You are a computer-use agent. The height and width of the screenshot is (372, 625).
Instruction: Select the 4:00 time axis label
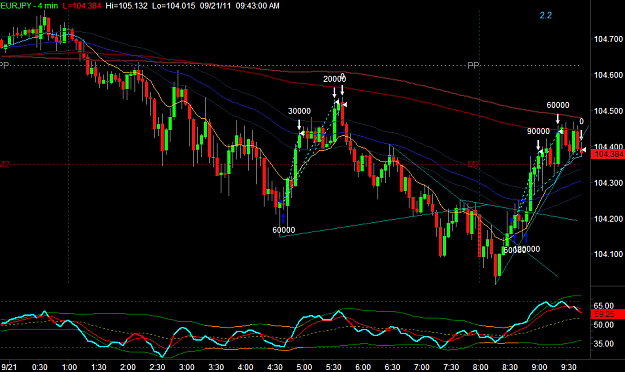point(245,367)
